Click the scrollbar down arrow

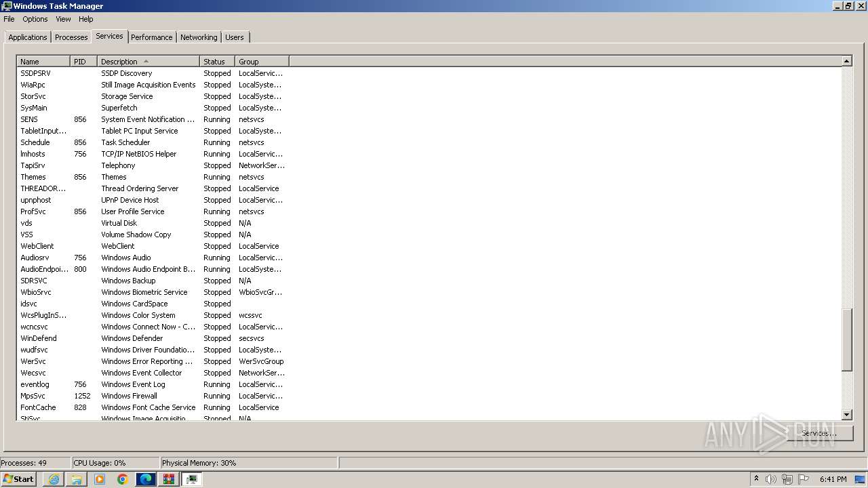846,415
